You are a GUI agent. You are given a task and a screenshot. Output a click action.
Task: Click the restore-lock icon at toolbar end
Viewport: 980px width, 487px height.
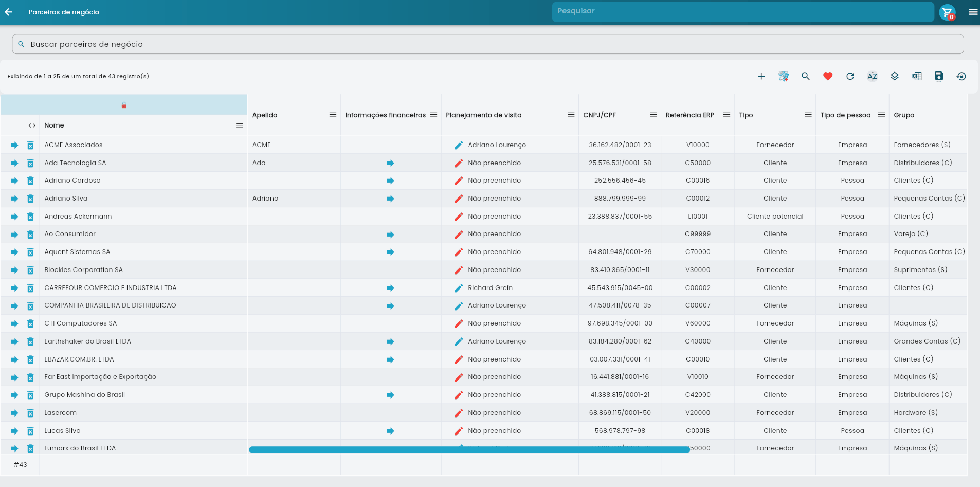961,76
